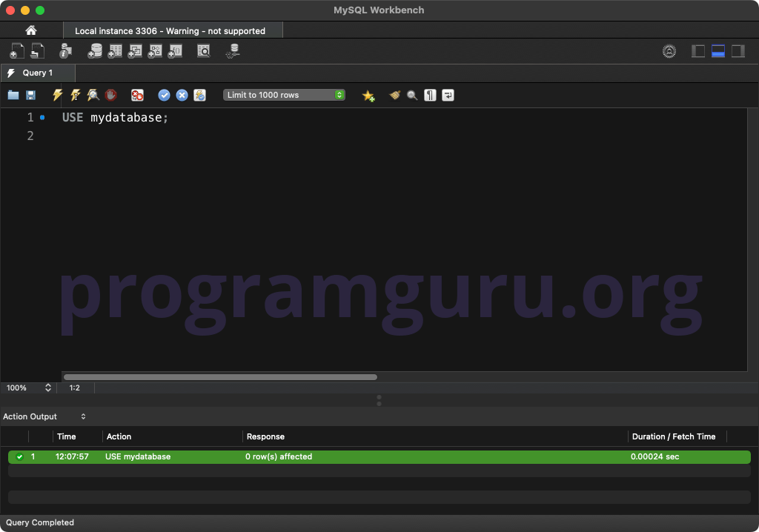The height and width of the screenshot is (532, 759).
Task: Click the green success check icon
Action: click(x=19, y=456)
